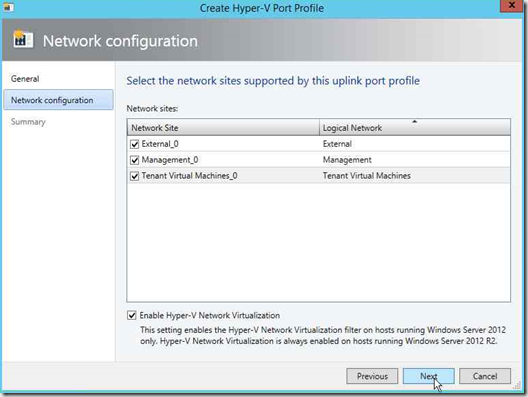The height and width of the screenshot is (397, 528).
Task: Select the External logical network cell
Action: tap(337, 144)
